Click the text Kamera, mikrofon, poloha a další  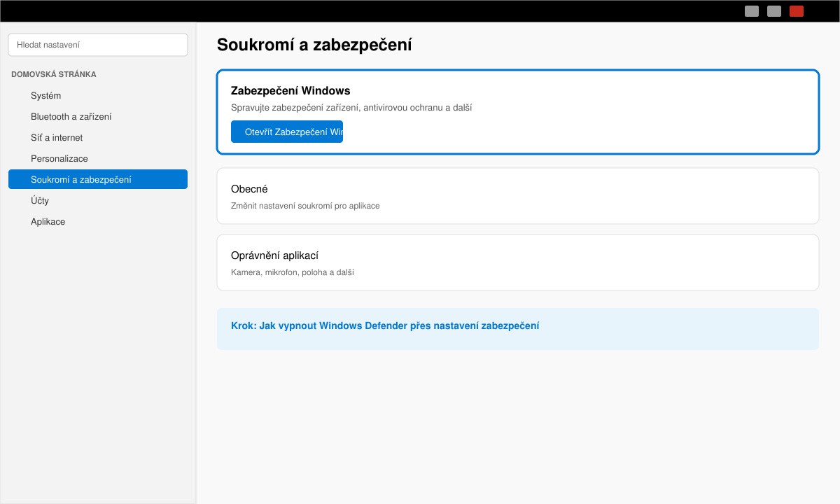(x=293, y=272)
